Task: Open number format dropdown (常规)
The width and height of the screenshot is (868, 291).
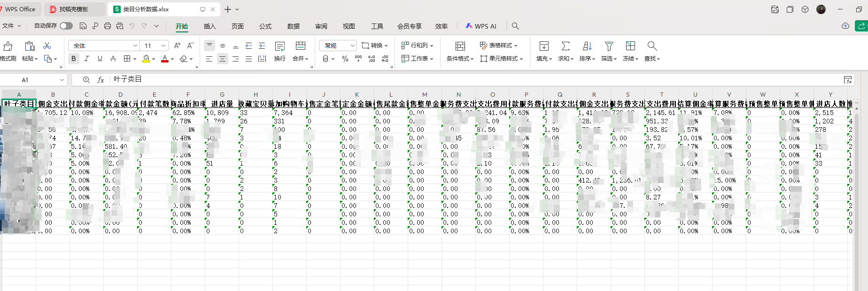Action: tap(352, 46)
